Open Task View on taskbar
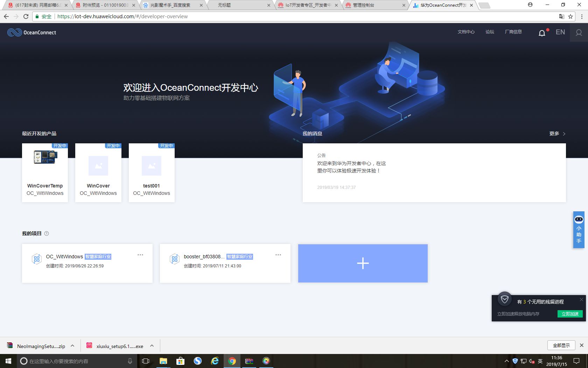This screenshot has width=588, height=368. click(146, 361)
